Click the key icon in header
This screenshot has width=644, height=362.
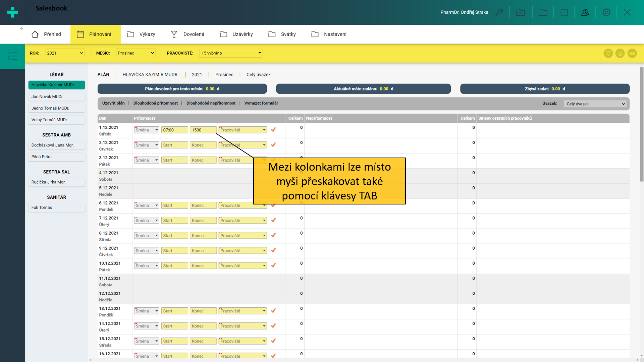point(499,12)
